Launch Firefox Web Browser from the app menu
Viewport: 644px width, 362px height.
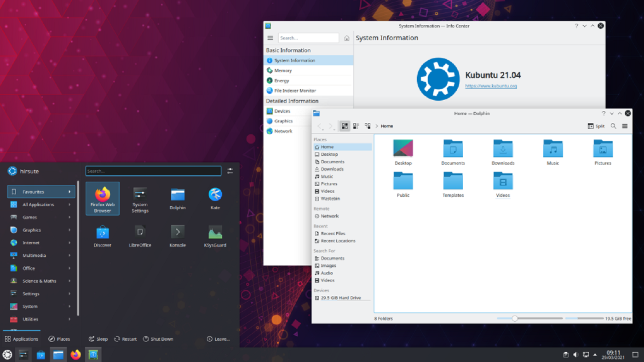coord(102,198)
